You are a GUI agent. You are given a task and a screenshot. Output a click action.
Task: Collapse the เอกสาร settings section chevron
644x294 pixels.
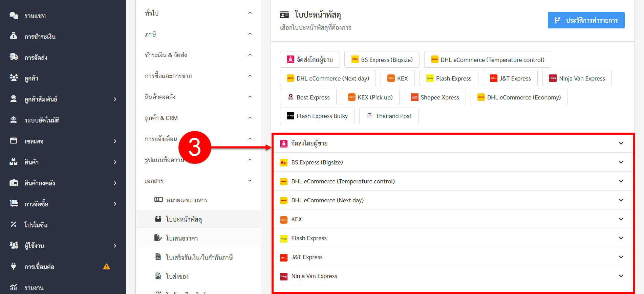(x=250, y=181)
